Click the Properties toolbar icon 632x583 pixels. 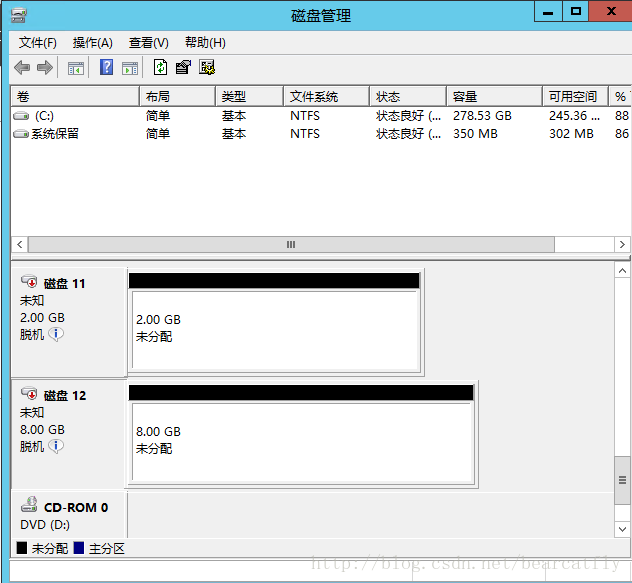tap(183, 68)
